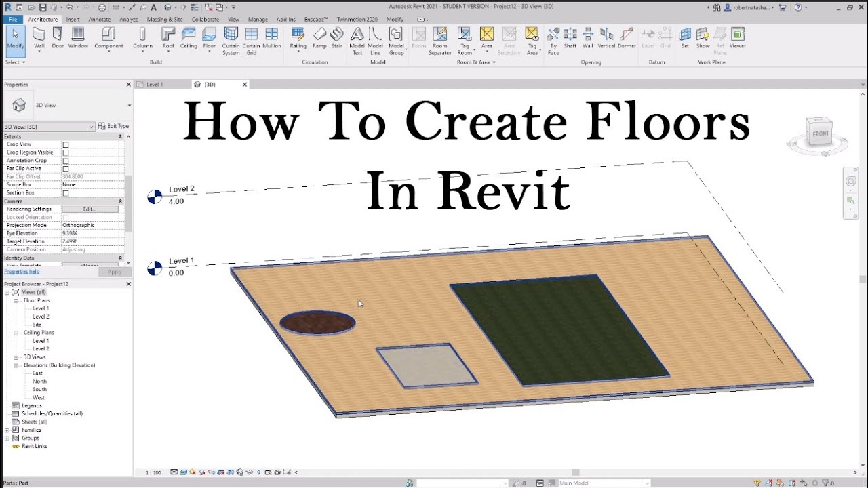
Task: Open the work plane Viewer
Action: coord(738,39)
